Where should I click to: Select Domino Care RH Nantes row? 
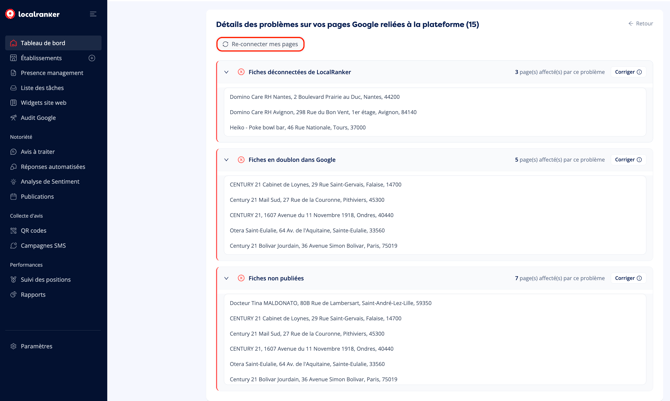point(314,97)
